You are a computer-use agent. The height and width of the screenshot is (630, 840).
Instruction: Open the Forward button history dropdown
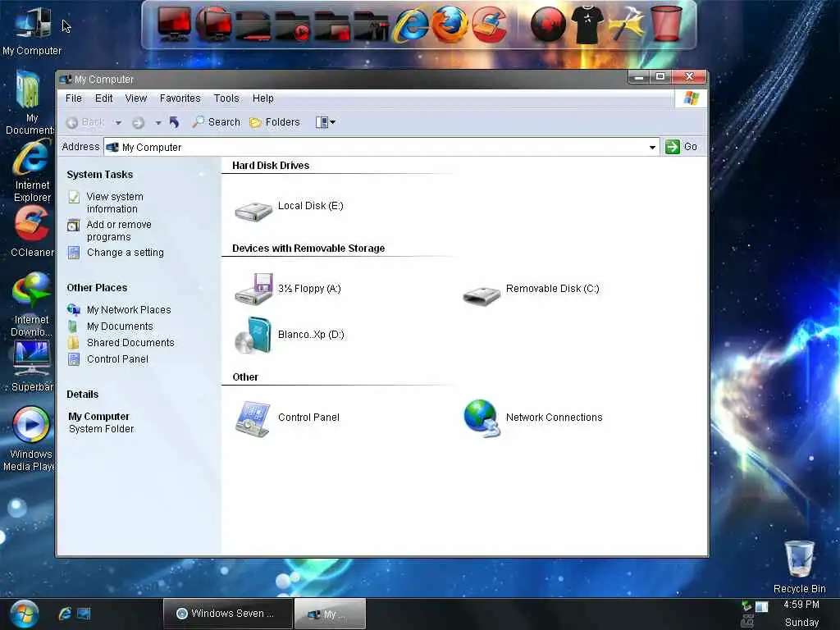pyautogui.click(x=158, y=123)
